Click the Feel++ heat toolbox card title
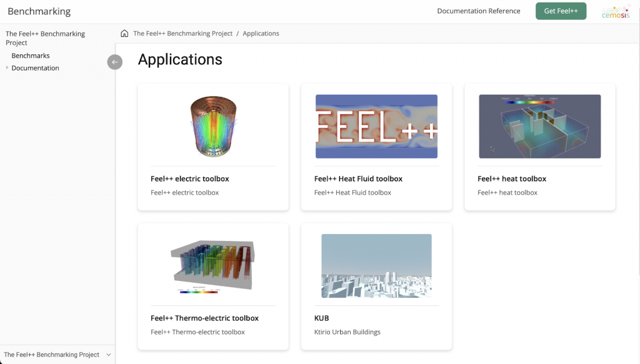The height and width of the screenshot is (364, 640). pyautogui.click(x=512, y=179)
